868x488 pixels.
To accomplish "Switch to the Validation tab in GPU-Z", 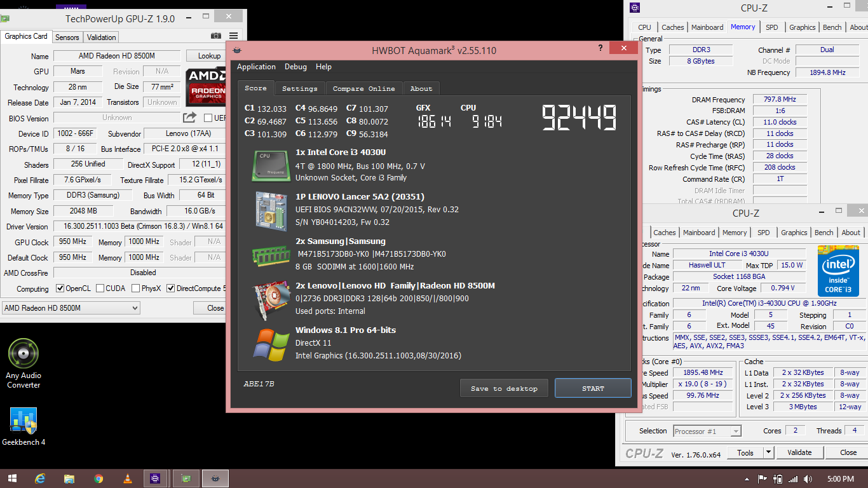I will coord(102,37).
